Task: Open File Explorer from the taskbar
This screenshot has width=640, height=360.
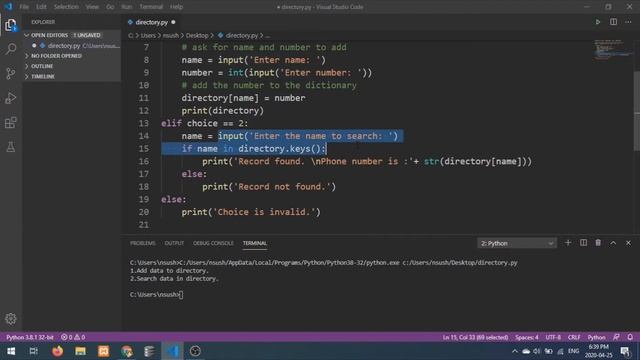Action: (80, 351)
